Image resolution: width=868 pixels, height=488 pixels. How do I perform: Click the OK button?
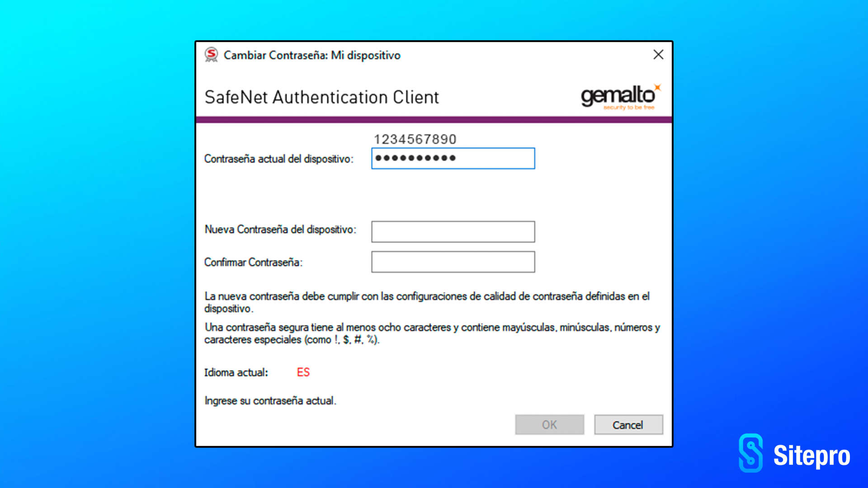pos(550,425)
